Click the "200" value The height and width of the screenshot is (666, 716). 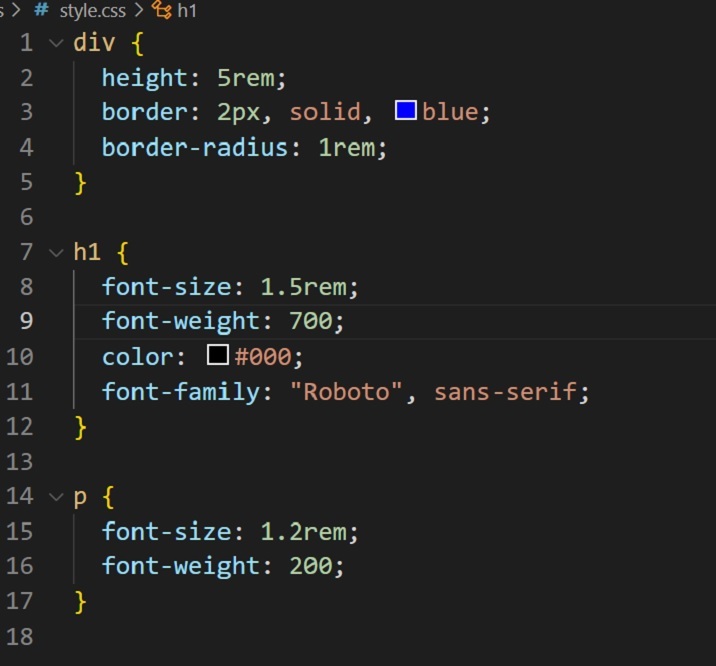coord(311,566)
